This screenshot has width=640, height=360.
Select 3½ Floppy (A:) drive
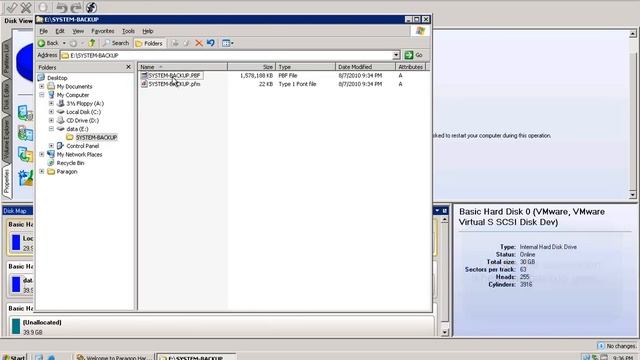pyautogui.click(x=85, y=104)
